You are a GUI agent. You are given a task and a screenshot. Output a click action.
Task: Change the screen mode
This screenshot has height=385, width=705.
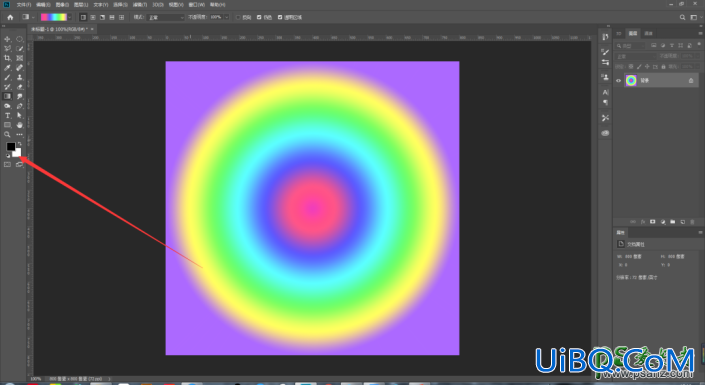tap(19, 165)
